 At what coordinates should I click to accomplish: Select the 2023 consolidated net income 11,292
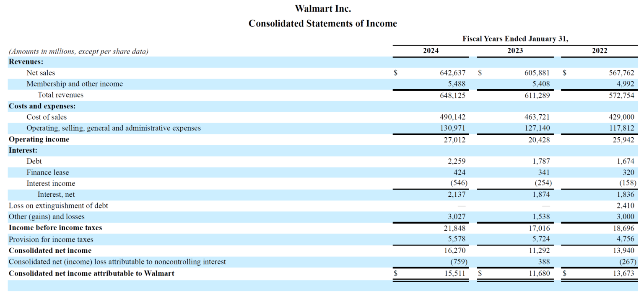coord(538,250)
